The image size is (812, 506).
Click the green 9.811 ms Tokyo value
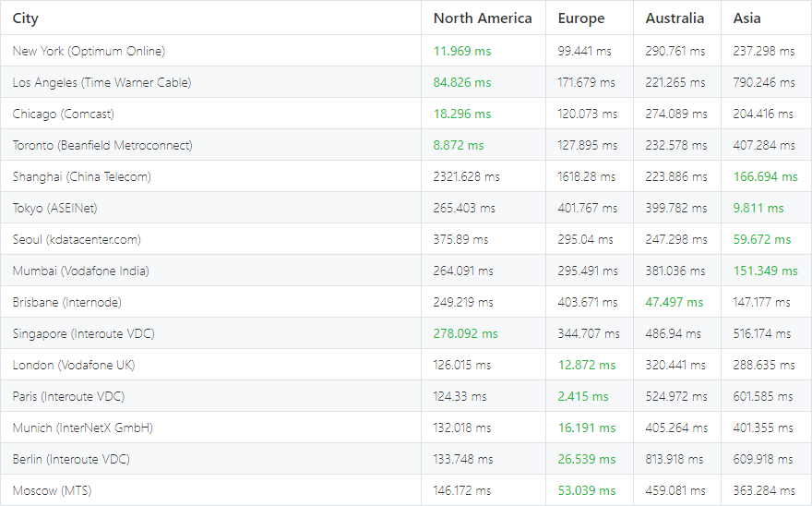pos(758,208)
